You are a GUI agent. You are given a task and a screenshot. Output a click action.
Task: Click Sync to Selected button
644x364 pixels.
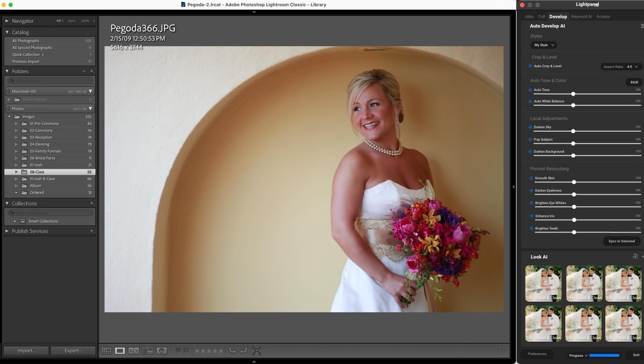coord(621,241)
